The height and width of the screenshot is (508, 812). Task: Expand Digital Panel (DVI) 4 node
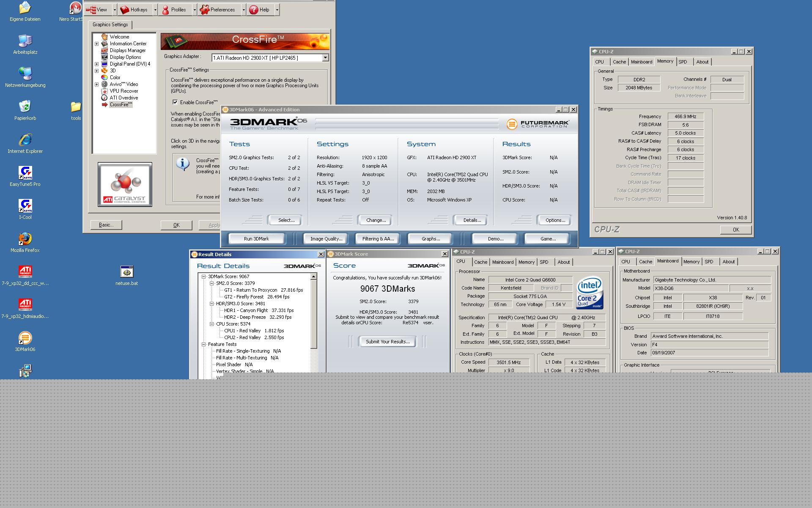(96, 64)
